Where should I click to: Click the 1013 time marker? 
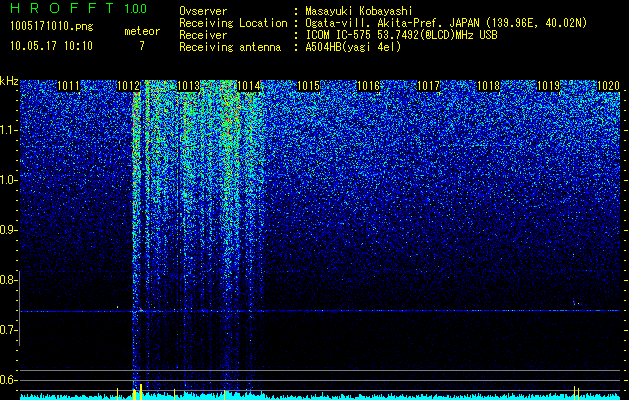pos(188,86)
